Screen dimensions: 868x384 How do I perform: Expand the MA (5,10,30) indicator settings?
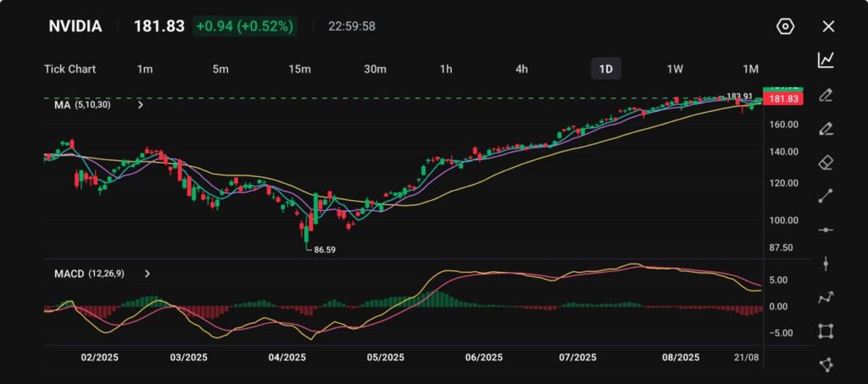[x=140, y=105]
